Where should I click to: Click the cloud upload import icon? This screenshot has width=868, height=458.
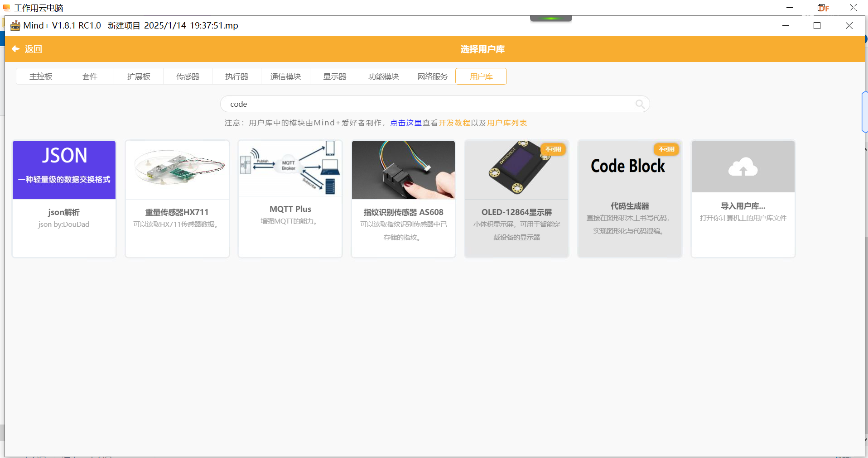(743, 167)
